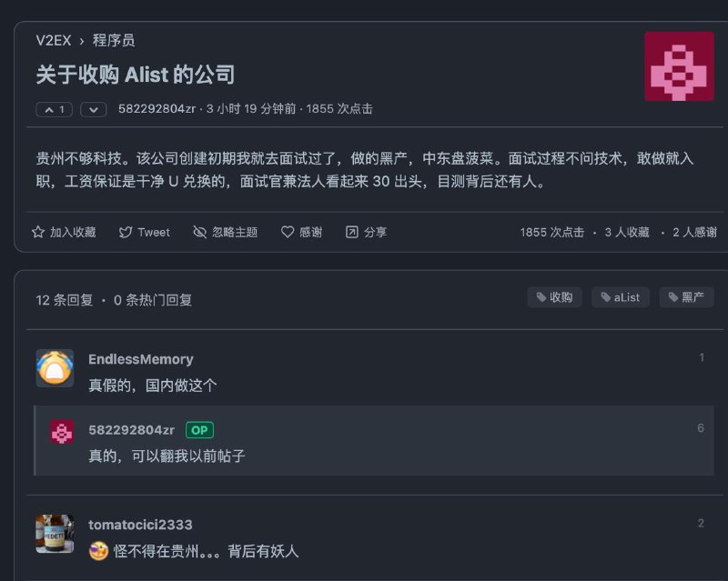Click tomatocici2333's beer bottle avatar

[x=55, y=534]
